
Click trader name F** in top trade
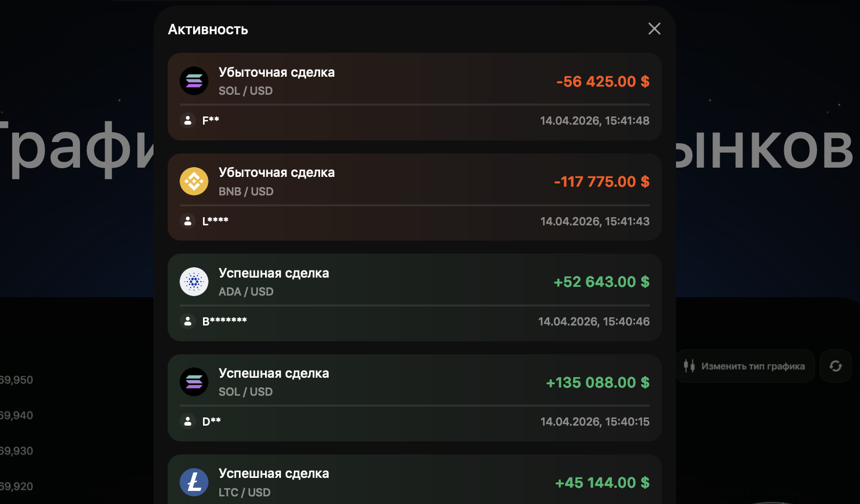pos(210,120)
